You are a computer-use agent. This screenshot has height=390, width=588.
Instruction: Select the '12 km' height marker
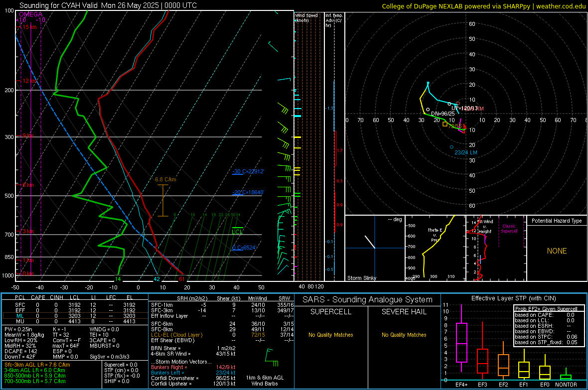pos(30,81)
